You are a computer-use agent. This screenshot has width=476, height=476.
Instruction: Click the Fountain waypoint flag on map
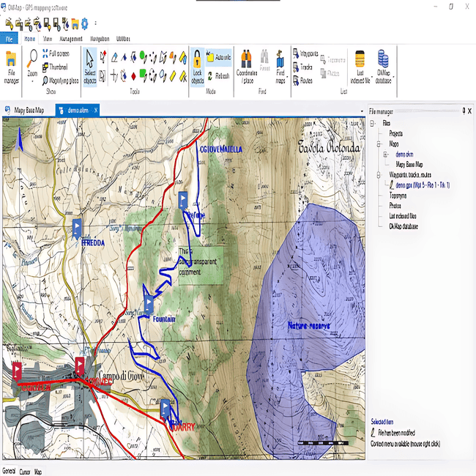point(149,304)
